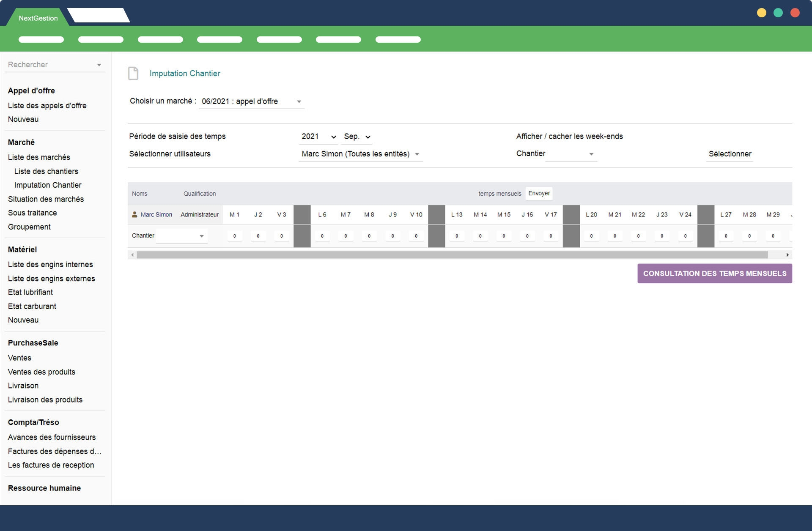Click the right scroll arrow of the table
Viewport: 812px width, 531px height.
click(x=787, y=255)
